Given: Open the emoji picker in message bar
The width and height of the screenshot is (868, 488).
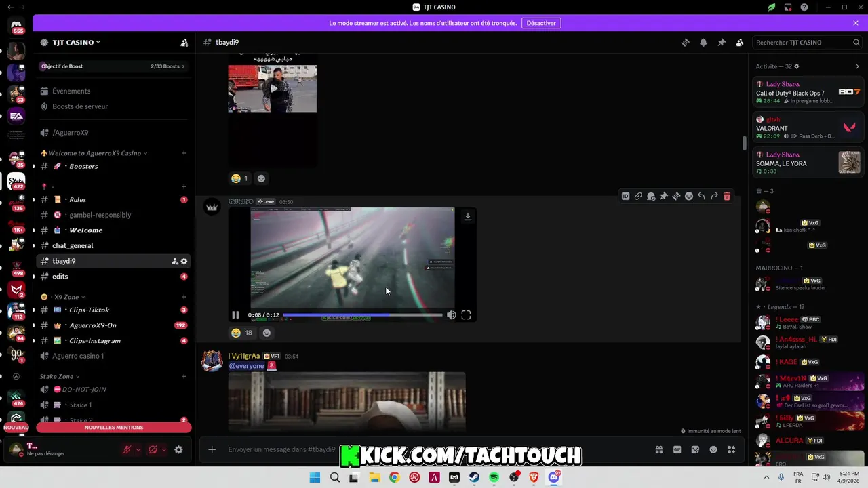Looking at the screenshot, I should 713,449.
